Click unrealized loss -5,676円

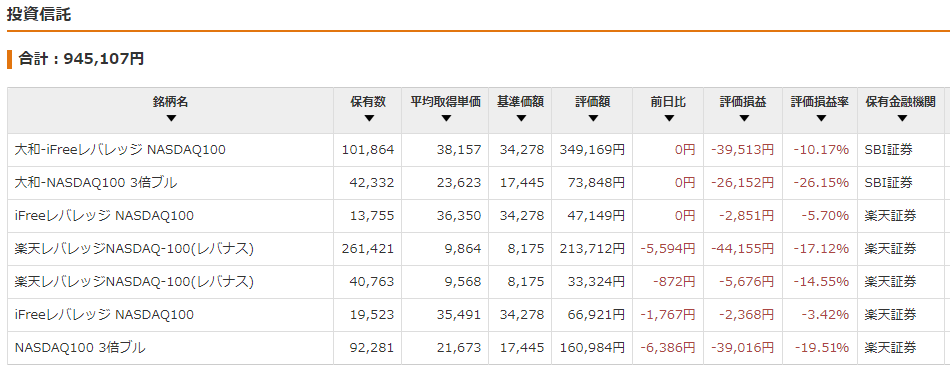[746, 281]
